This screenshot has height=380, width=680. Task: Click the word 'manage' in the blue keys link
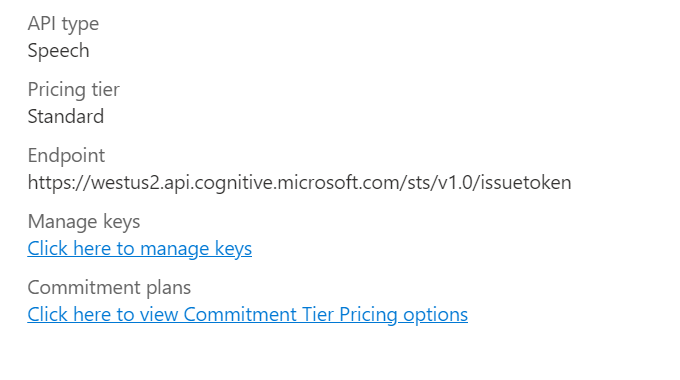(175, 250)
